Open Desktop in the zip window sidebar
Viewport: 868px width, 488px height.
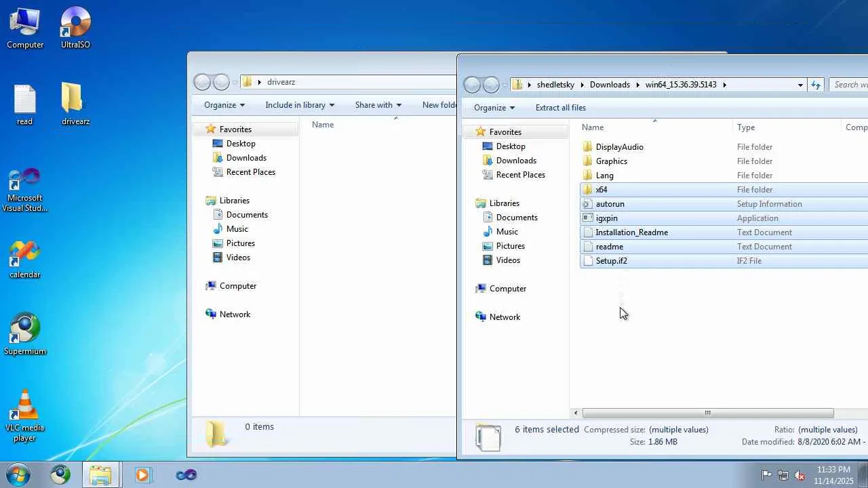(x=511, y=146)
